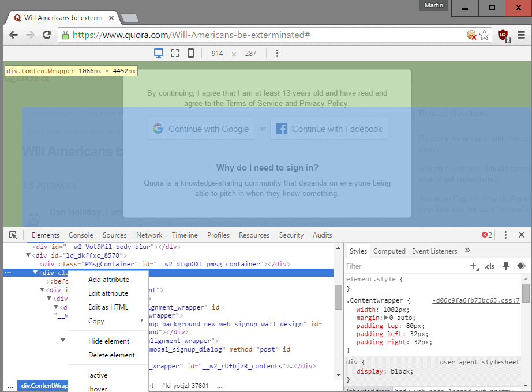
Task: Toggle the :active element state
Action: 99,375
